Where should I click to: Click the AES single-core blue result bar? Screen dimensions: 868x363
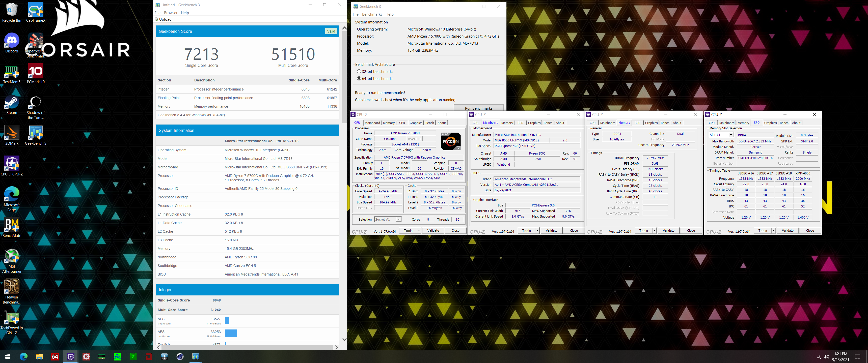(227, 321)
